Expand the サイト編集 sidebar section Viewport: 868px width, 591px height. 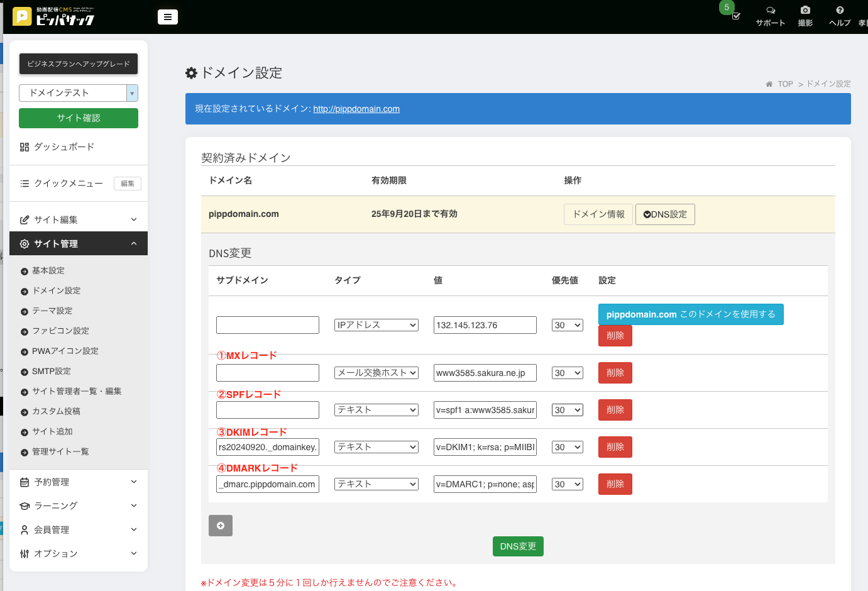[x=79, y=219]
